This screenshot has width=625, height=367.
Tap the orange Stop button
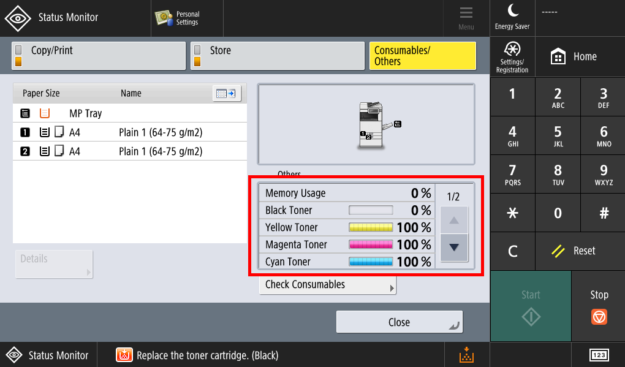(x=599, y=317)
